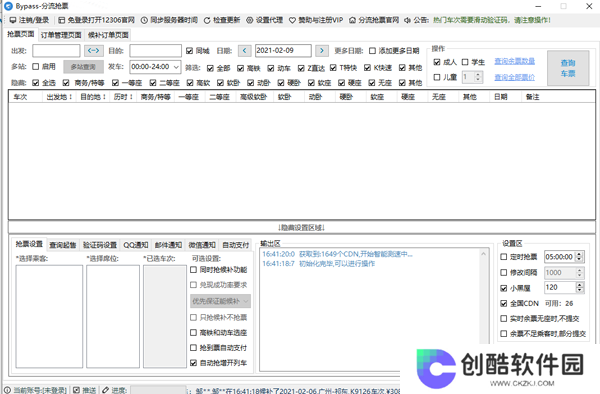600x394 pixels.
Task: Enable 高铁和动车选座 option
Action: pos(194,332)
